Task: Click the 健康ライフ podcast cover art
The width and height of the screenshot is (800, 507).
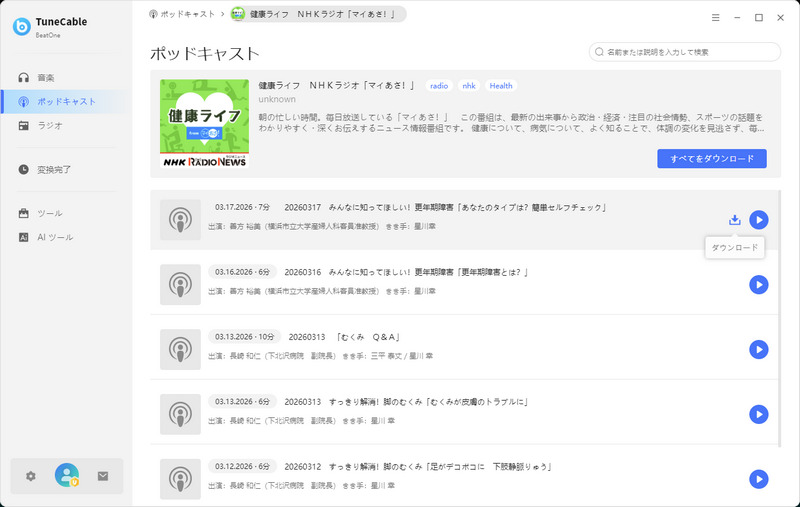Action: coord(204,124)
